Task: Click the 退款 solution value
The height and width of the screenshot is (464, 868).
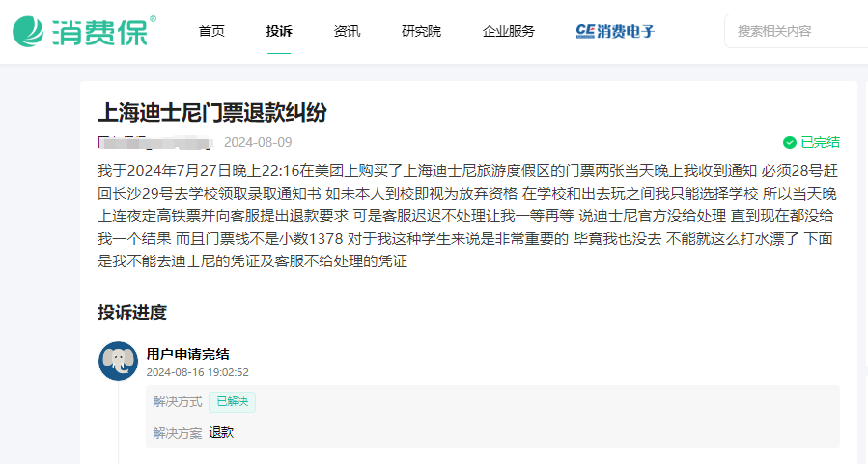Action: pos(221,433)
